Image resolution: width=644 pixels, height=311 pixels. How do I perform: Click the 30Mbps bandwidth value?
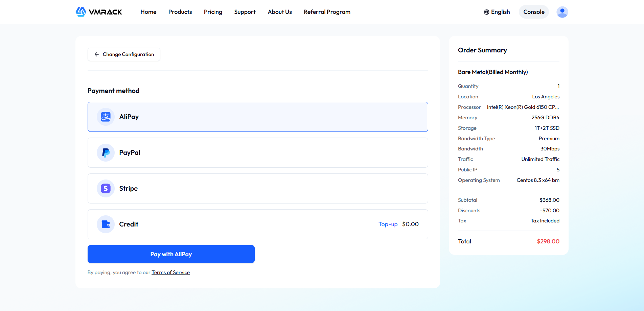point(550,149)
